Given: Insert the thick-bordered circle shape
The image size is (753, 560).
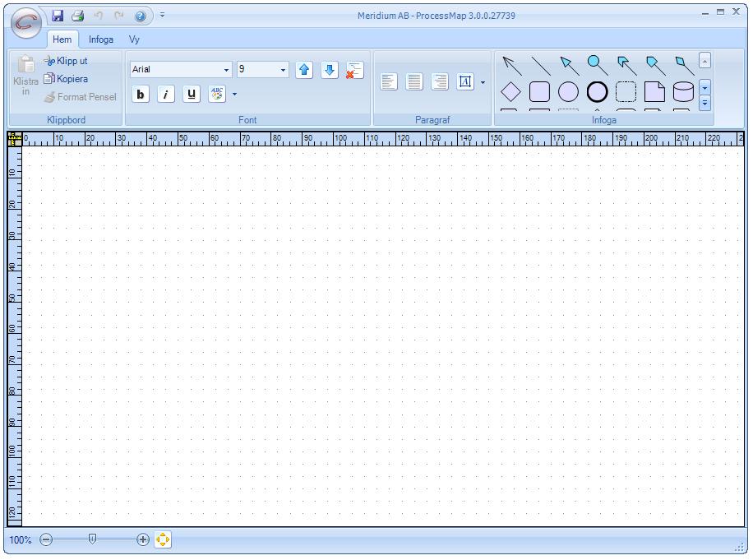Looking at the screenshot, I should pyautogui.click(x=597, y=92).
